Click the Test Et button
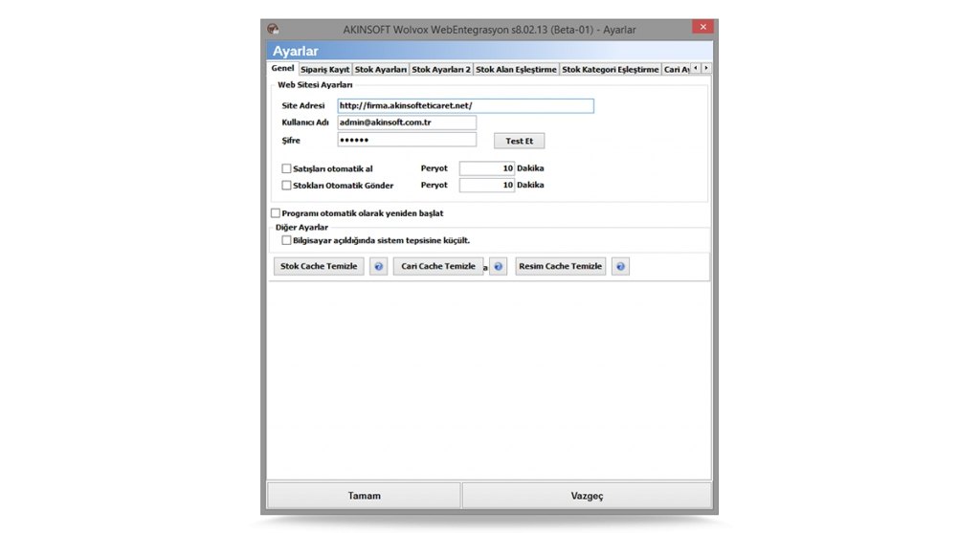Image resolution: width=980 pixels, height=533 pixels. pos(520,142)
